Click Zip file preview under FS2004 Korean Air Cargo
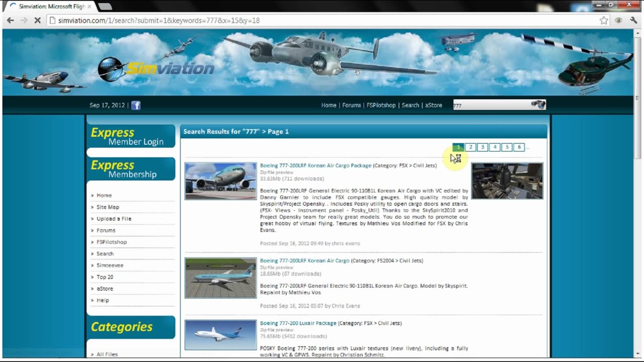 [276, 267]
